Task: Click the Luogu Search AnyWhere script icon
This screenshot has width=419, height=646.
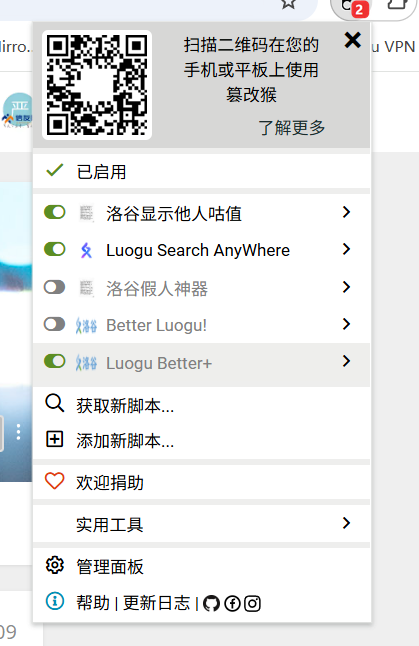Action: point(86,250)
